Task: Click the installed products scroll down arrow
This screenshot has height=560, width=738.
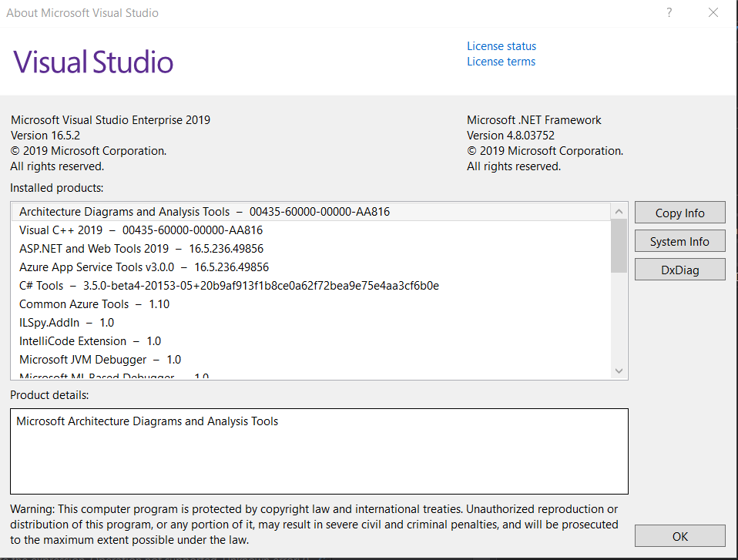Action: [619, 371]
